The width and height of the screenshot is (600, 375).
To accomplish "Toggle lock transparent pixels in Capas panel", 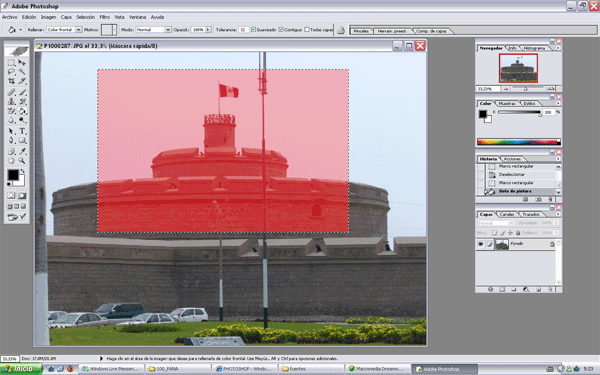I will (494, 233).
